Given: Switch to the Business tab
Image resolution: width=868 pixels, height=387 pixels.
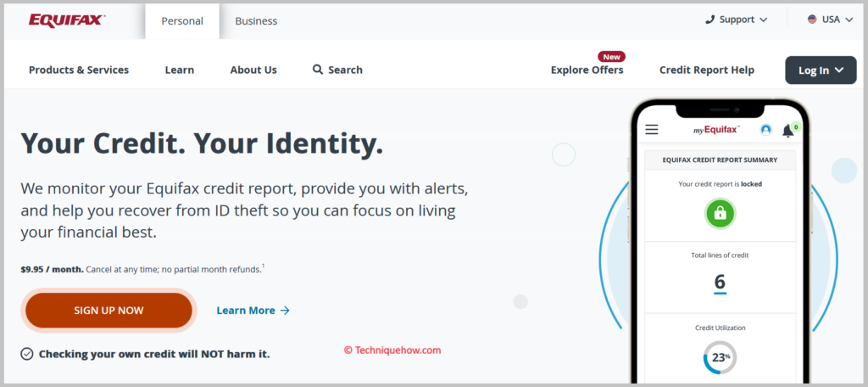Looking at the screenshot, I should [x=256, y=21].
